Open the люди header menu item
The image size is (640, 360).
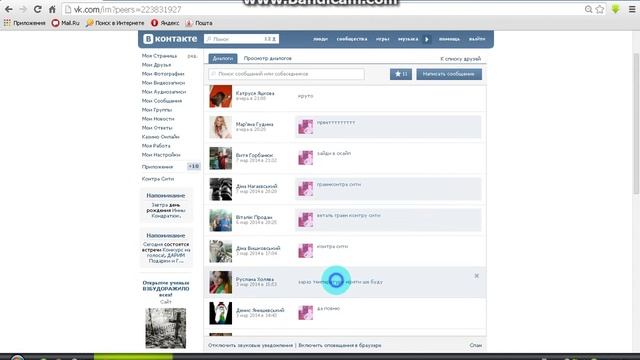click(320, 39)
